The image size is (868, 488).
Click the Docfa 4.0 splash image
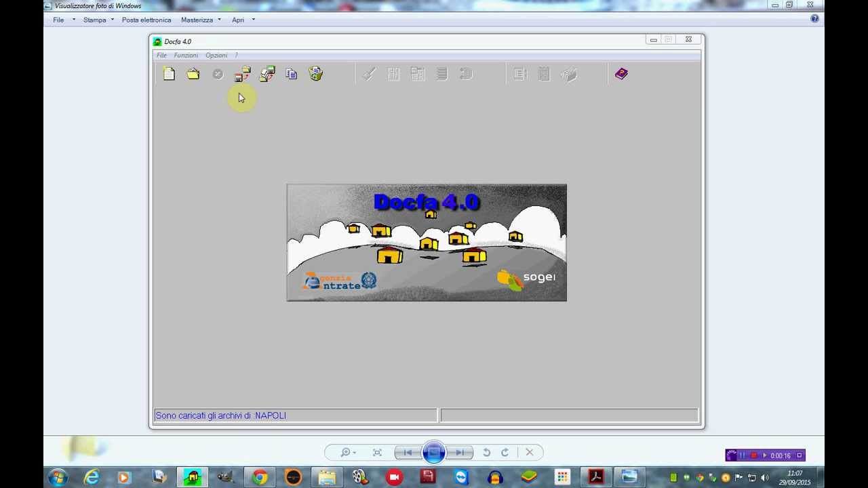(x=427, y=243)
